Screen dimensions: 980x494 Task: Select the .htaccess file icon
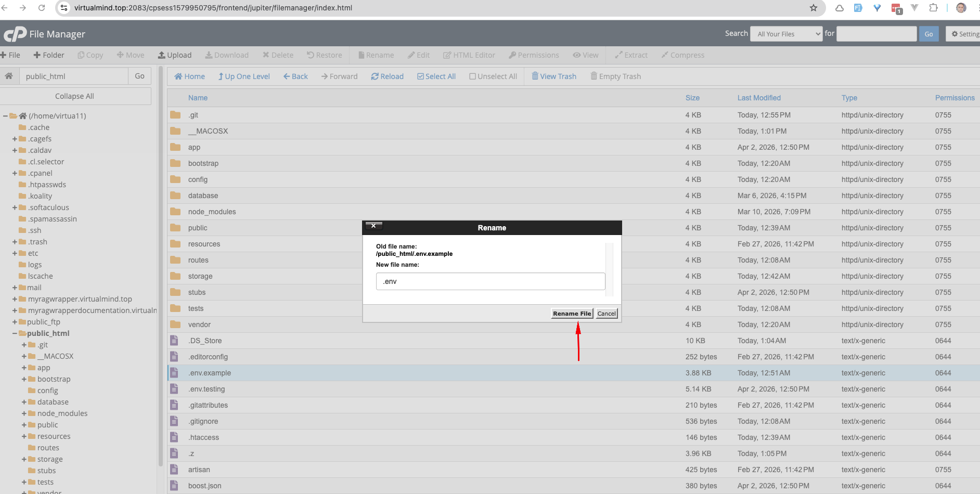click(174, 437)
